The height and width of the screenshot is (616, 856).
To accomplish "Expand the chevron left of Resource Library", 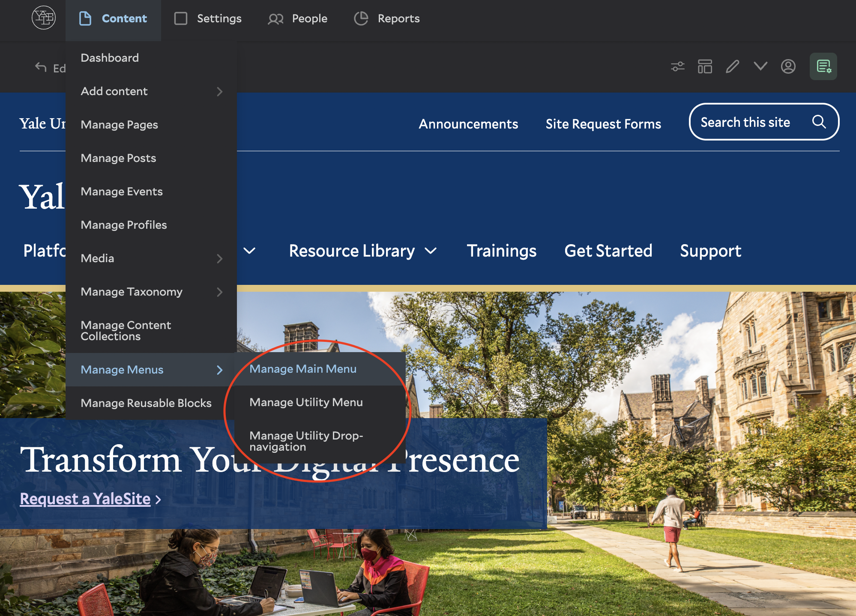I will (249, 251).
